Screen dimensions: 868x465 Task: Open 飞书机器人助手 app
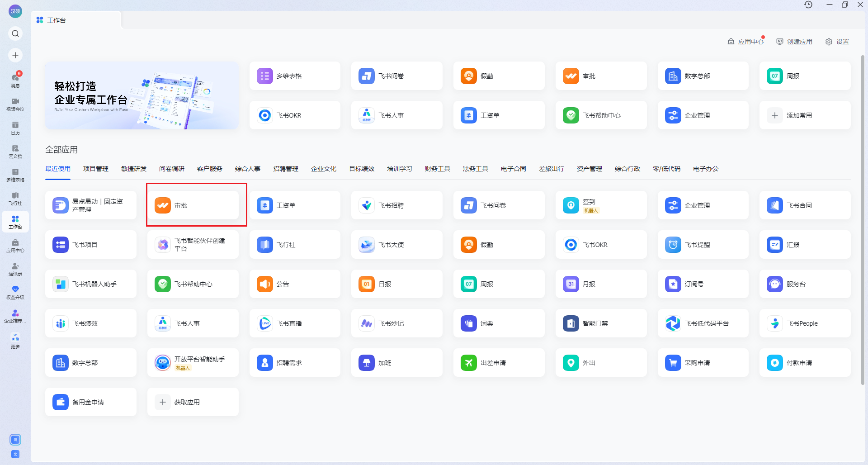(91, 284)
